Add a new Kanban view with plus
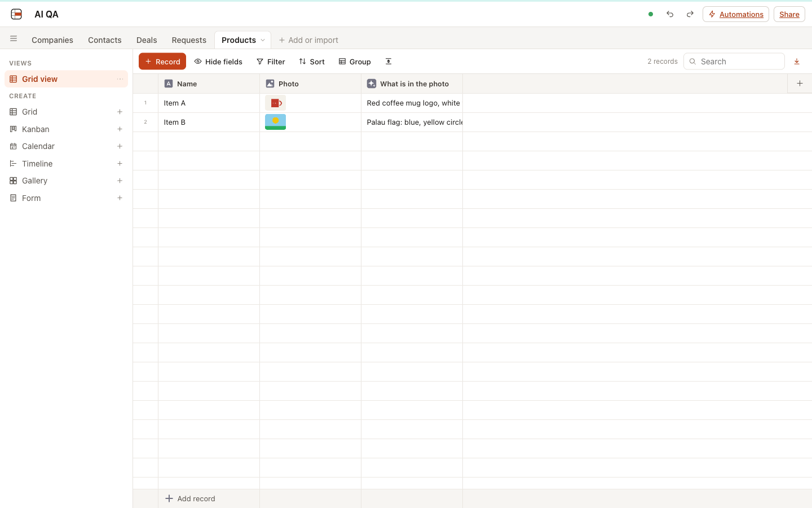This screenshot has width=812, height=508. [120, 129]
